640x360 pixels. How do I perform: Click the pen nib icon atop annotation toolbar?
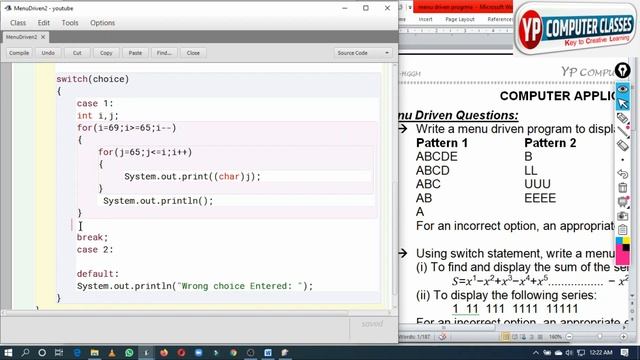click(x=622, y=71)
